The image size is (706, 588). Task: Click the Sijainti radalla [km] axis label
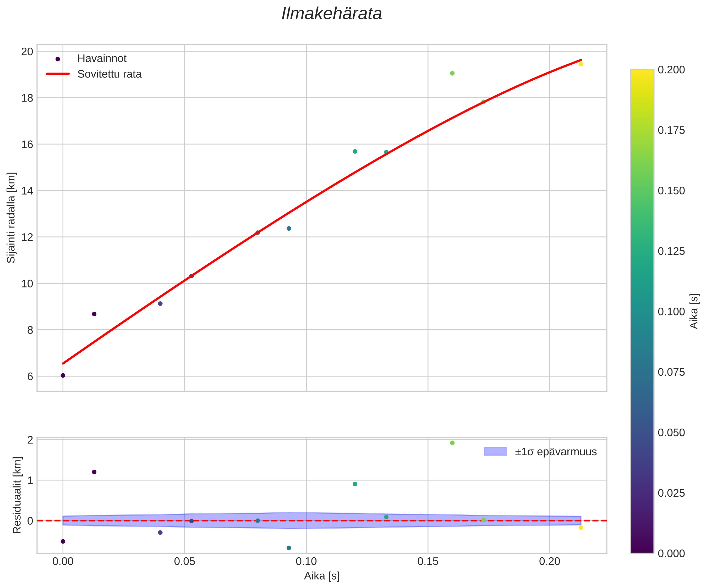pyautogui.click(x=12, y=218)
